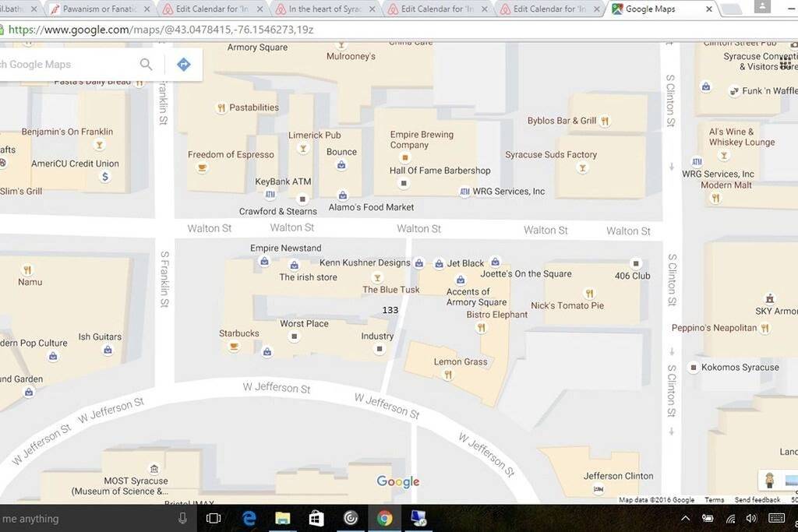798x532 pixels.
Task: Click the Pegman figure for Street View
Action: click(768, 481)
